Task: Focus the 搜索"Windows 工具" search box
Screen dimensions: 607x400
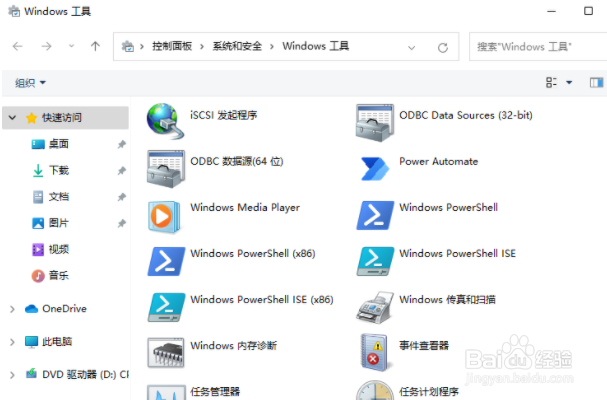Action: coord(538,46)
